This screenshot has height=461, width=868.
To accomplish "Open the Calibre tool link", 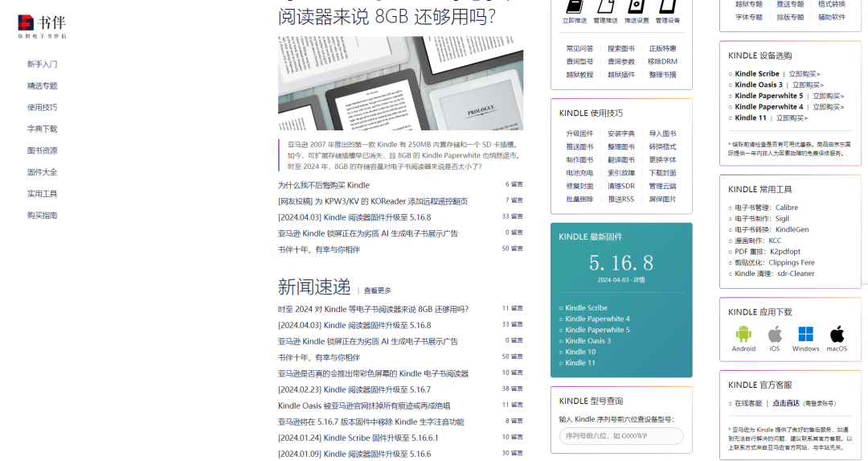I will pos(787,208).
